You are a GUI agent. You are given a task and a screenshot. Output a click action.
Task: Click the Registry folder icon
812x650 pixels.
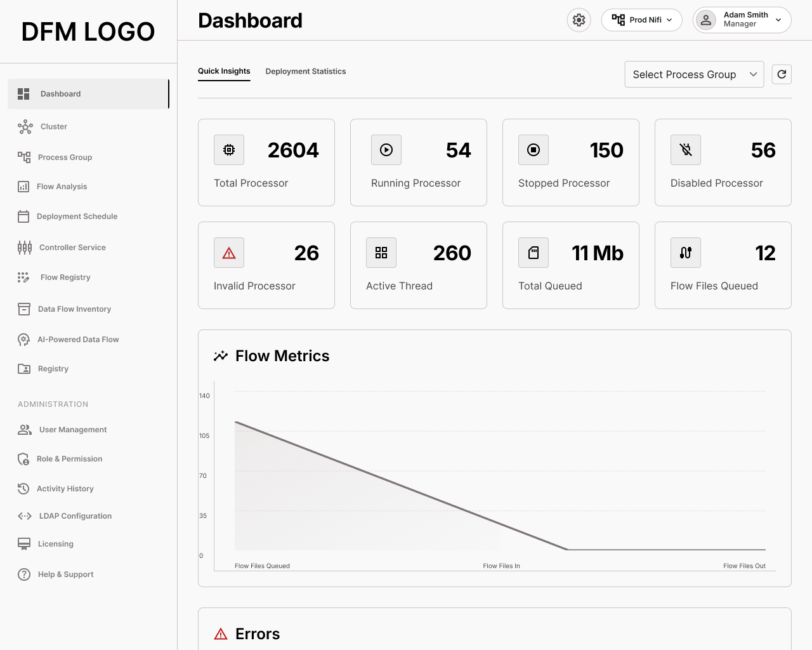click(x=24, y=369)
